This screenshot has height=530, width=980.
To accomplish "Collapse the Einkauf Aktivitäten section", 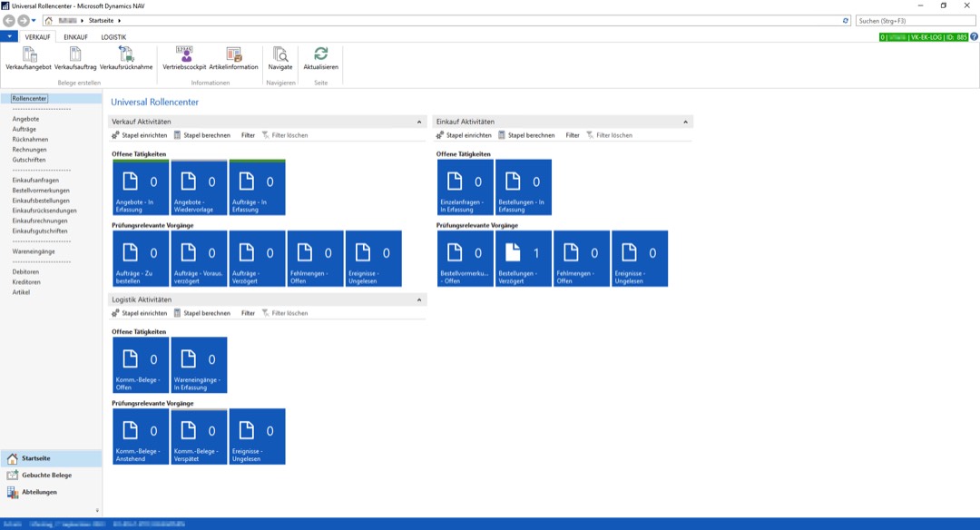I will [x=686, y=122].
